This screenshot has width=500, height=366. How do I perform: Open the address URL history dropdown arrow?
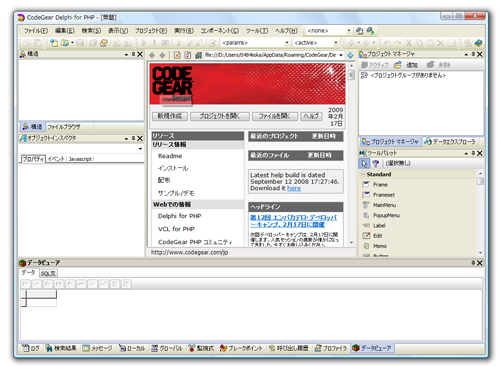(x=341, y=55)
